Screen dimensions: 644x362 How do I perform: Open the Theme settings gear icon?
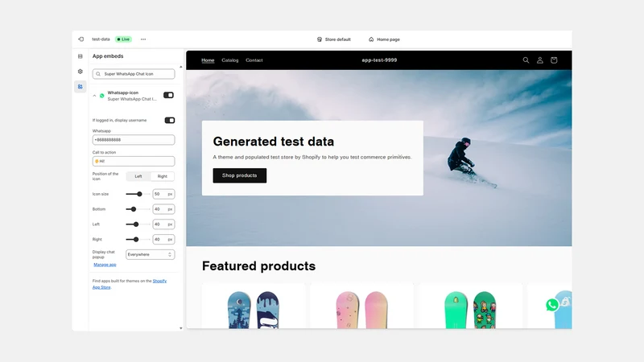(80, 72)
